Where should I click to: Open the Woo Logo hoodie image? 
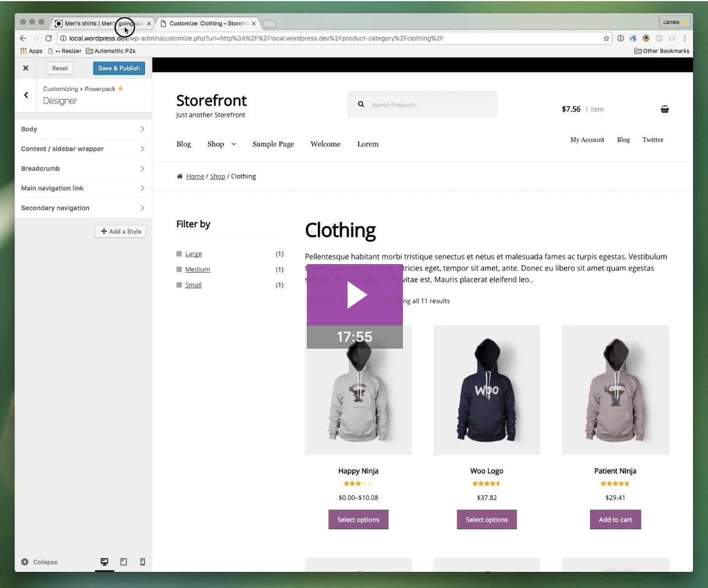tap(486, 390)
